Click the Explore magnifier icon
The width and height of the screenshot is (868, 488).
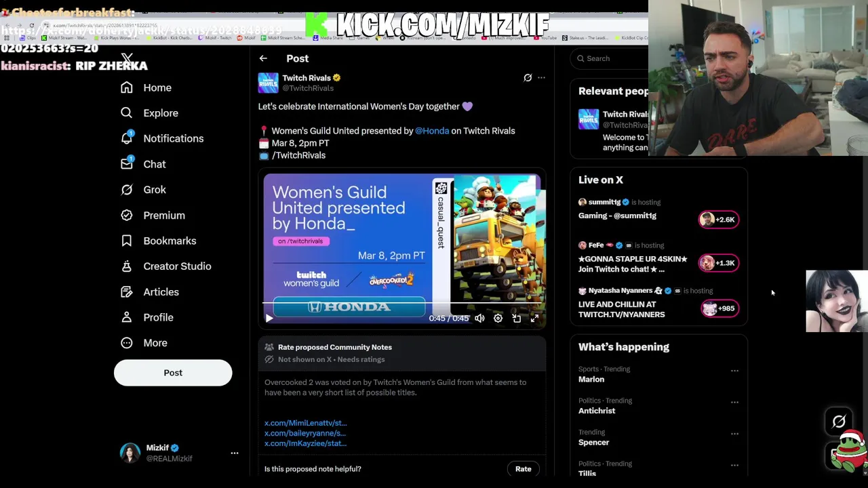(x=127, y=113)
